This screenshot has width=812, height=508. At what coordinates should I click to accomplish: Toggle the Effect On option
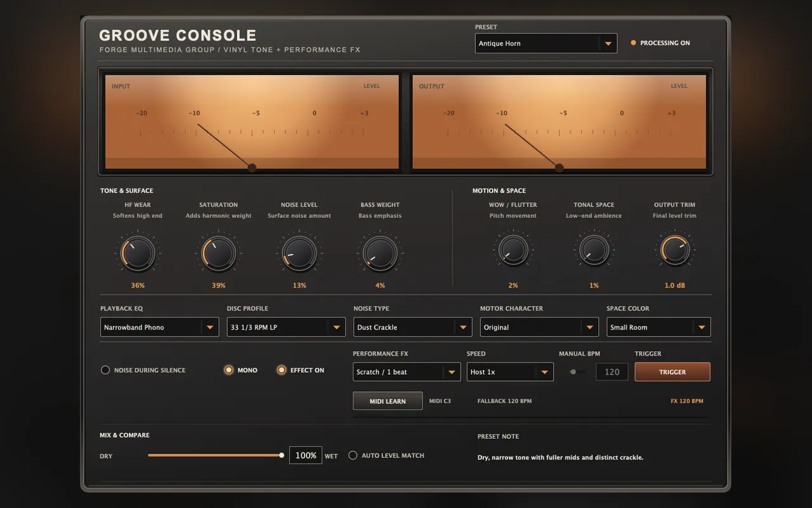[x=300, y=370]
